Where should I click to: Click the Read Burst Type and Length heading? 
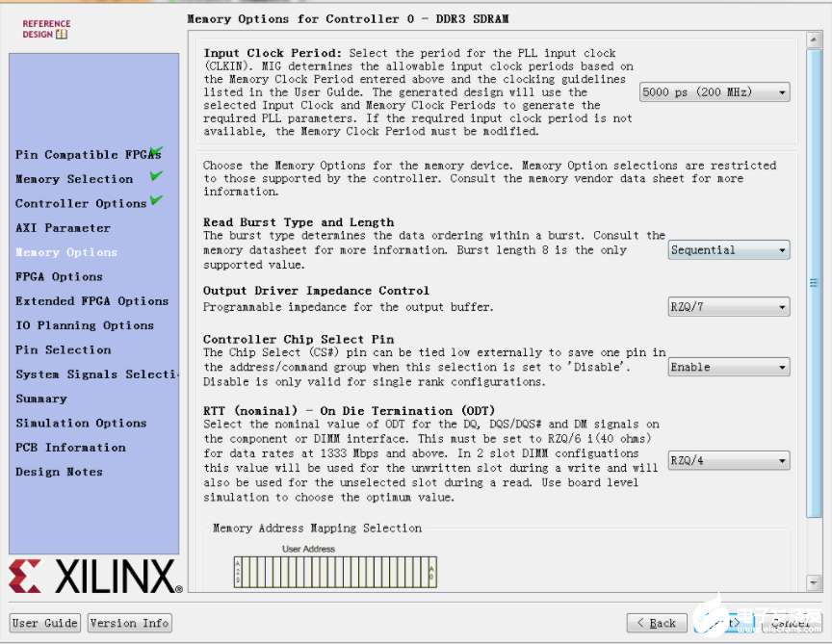coord(299,221)
